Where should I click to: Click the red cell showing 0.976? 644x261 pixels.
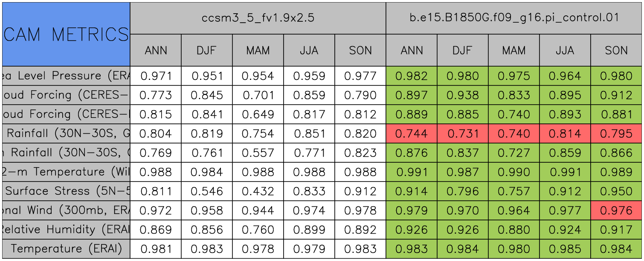(x=616, y=210)
